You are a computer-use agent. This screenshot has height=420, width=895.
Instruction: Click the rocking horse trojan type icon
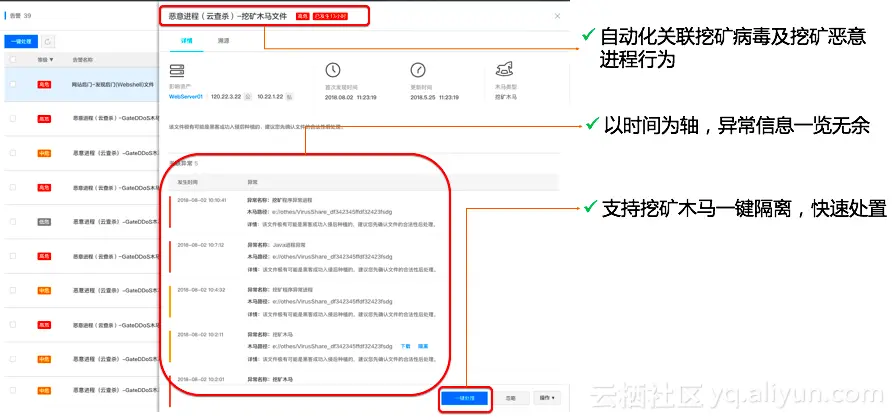pyautogui.click(x=504, y=70)
